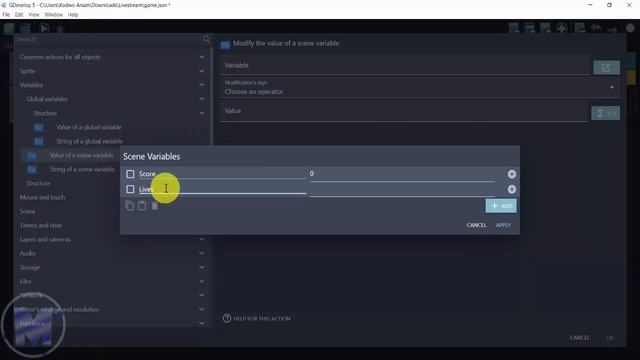The width and height of the screenshot is (640, 360).
Task: Expand the Sprite actions category
Action: point(202,71)
